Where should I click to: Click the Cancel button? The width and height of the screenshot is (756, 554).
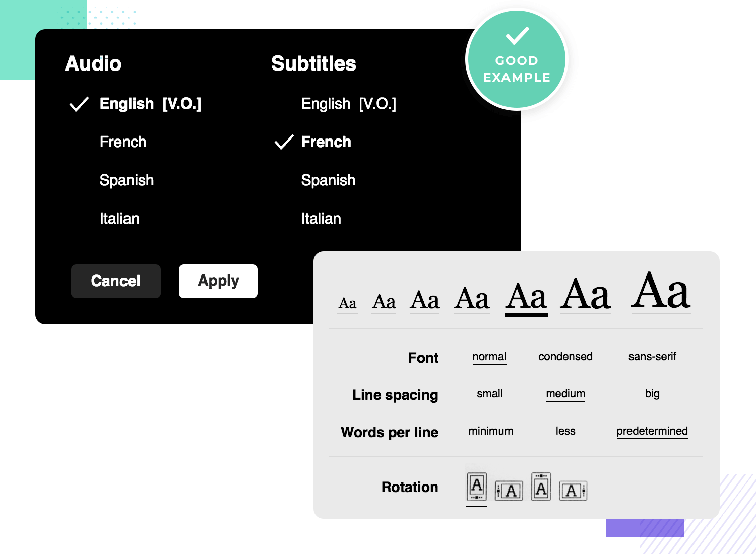[x=116, y=281]
